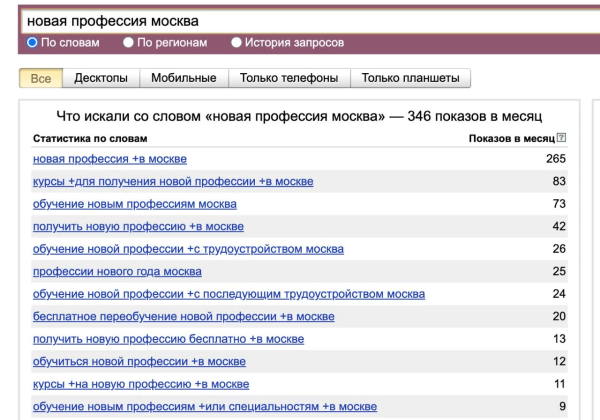Click the value 73 impressions
This screenshot has width=600, height=420.
[559, 204]
